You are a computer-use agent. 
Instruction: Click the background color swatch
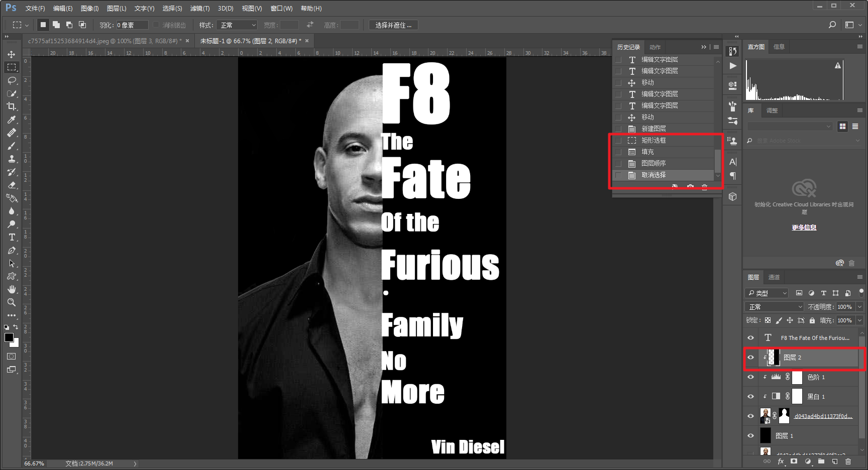tap(16, 343)
